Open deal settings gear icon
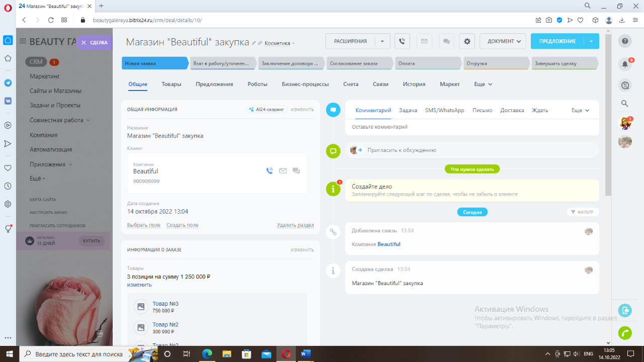The width and height of the screenshot is (644, 362). point(467,41)
